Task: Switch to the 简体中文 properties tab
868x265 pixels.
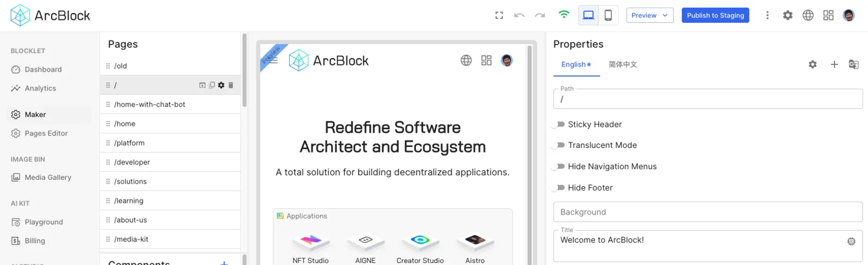Action: (x=623, y=64)
